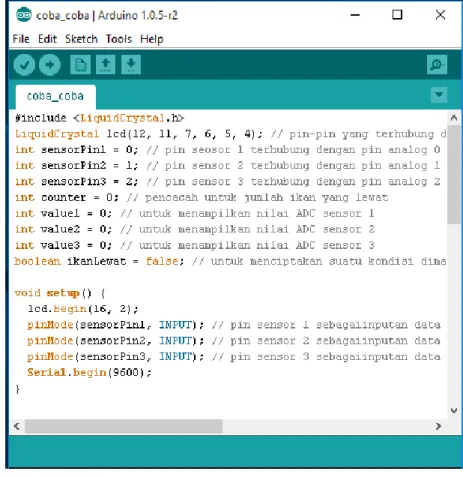Image resolution: width=463 pixels, height=477 pixels.
Task: Open the File menu
Action: pyautogui.click(x=21, y=39)
